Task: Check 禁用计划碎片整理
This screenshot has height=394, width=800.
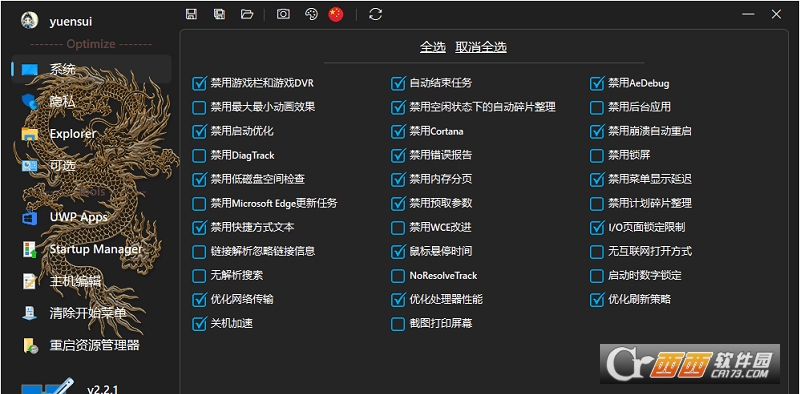Action: (x=597, y=204)
